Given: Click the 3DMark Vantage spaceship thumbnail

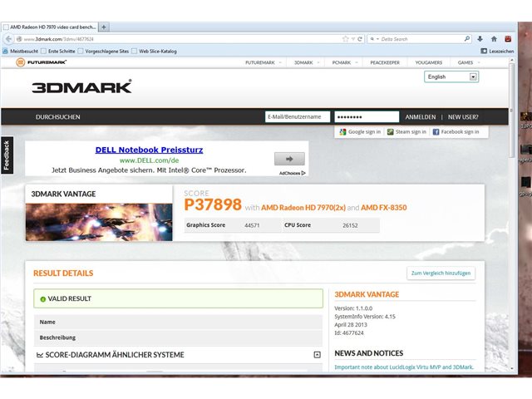Looking at the screenshot, I should point(99,222).
